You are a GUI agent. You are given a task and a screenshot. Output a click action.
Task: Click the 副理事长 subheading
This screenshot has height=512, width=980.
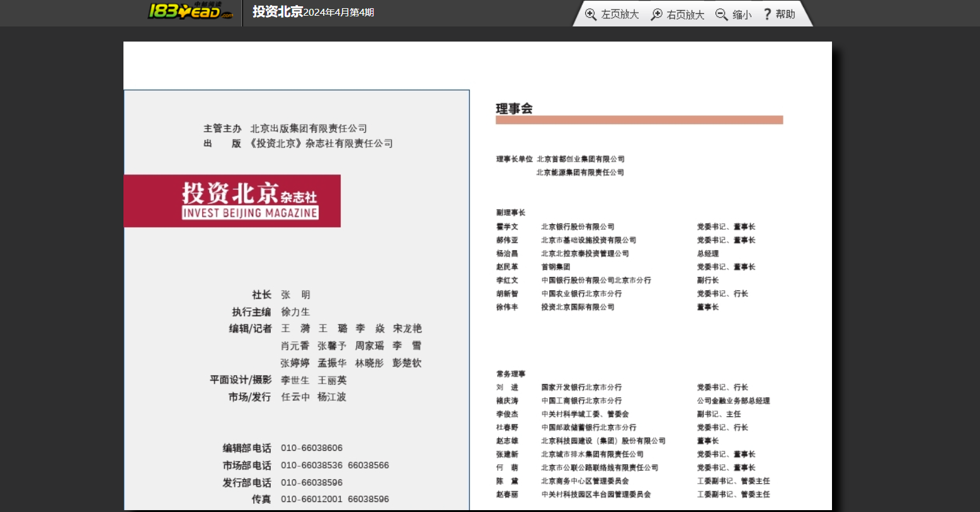click(510, 213)
